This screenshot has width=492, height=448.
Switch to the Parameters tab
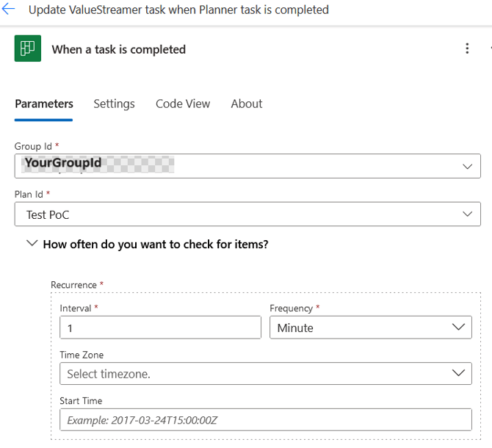pos(44,104)
